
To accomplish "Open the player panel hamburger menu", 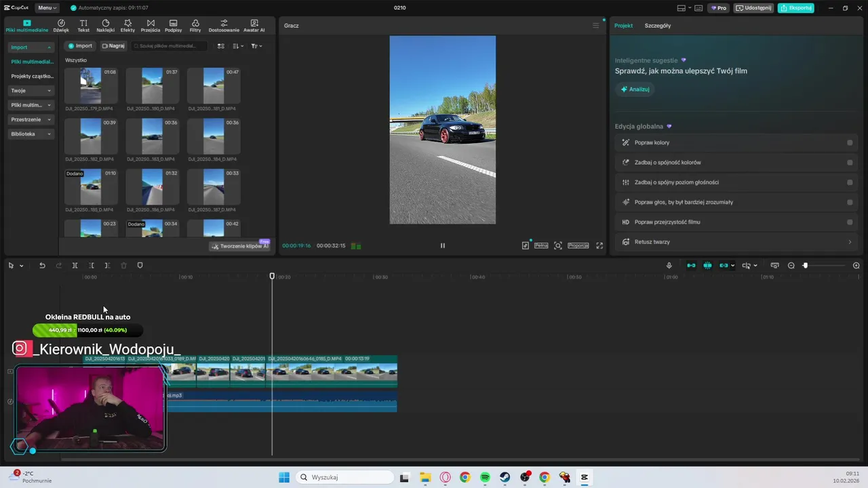I will 596,26.
